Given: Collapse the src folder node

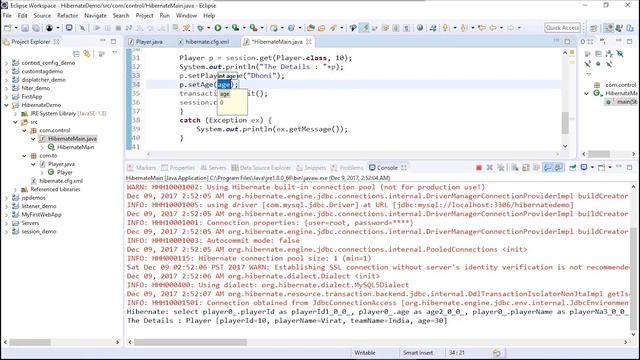Looking at the screenshot, I should click(16, 122).
